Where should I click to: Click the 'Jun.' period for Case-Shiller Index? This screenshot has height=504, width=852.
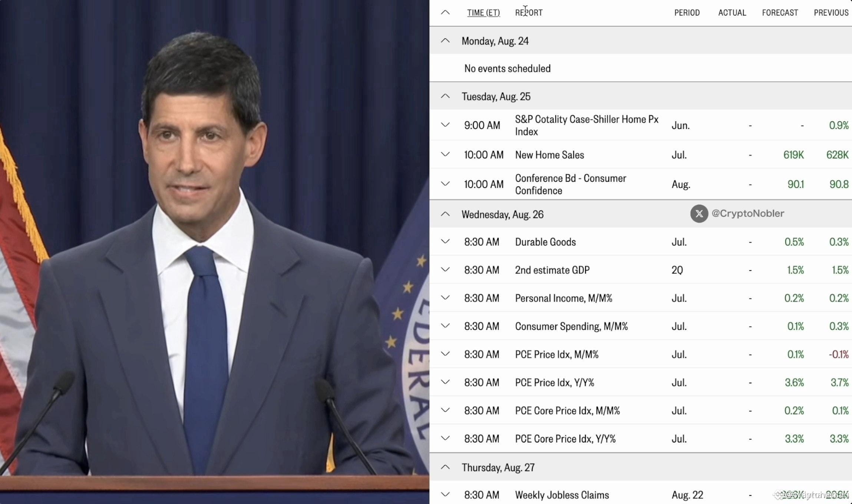coord(681,125)
